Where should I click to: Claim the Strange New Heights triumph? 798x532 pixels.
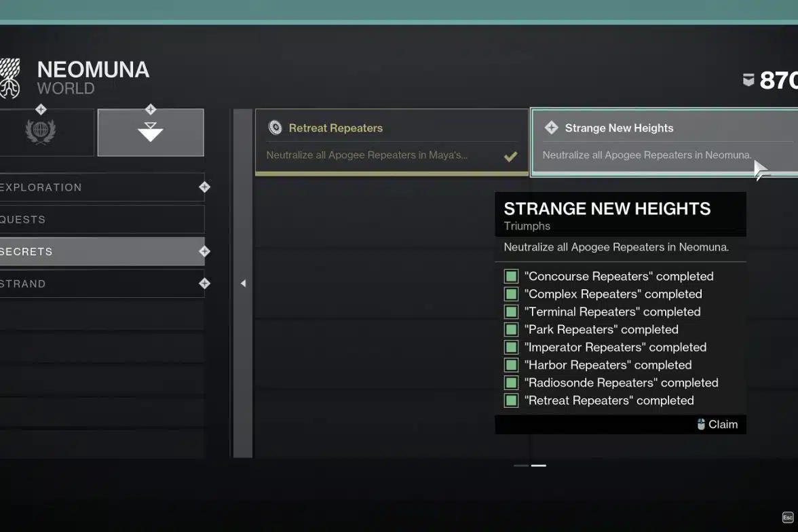click(718, 424)
